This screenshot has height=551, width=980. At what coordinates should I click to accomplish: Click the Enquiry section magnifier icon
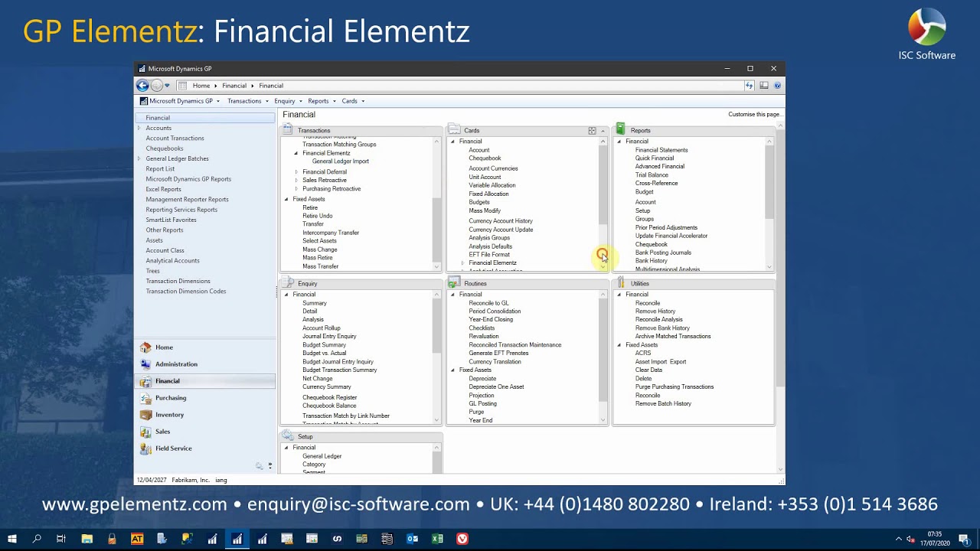click(288, 283)
